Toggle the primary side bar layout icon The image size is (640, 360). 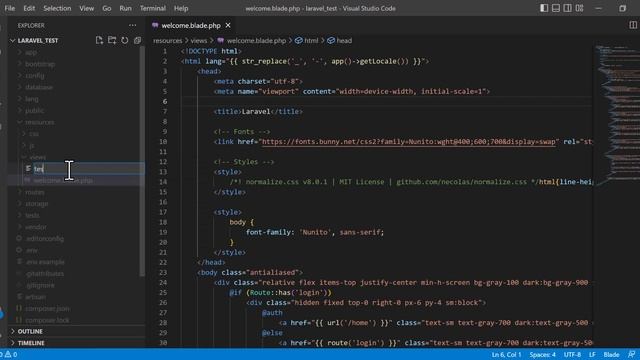[544, 8]
